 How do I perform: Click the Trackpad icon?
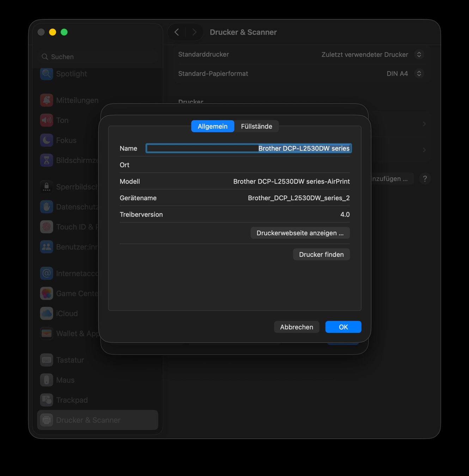(x=47, y=400)
